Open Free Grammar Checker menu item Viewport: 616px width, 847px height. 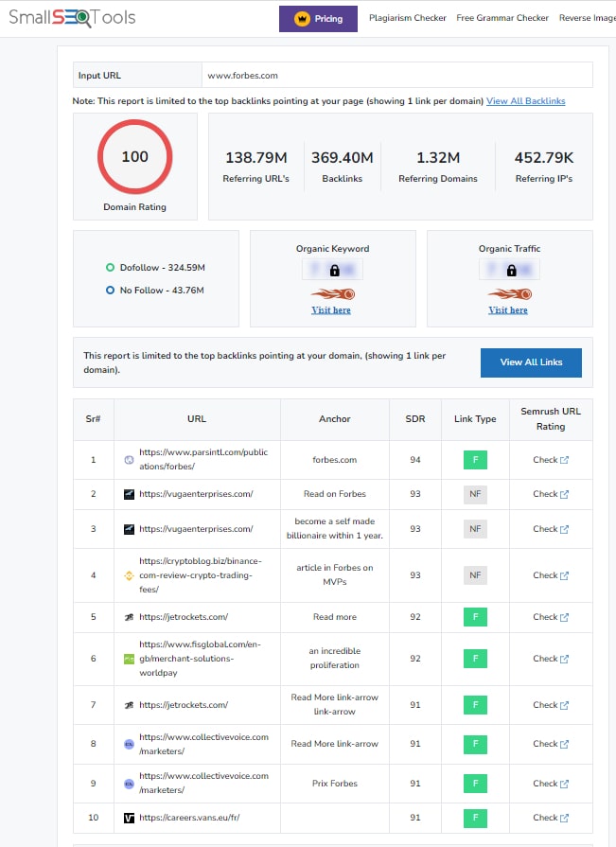502,18
